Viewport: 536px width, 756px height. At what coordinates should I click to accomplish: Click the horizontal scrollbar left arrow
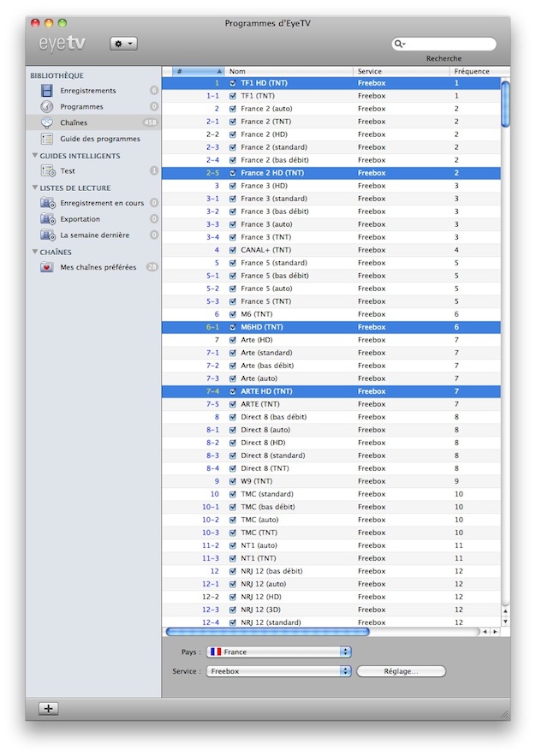point(485,632)
